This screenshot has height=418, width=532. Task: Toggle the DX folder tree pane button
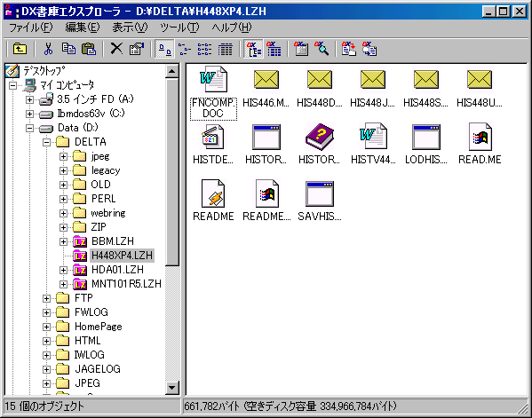253,49
